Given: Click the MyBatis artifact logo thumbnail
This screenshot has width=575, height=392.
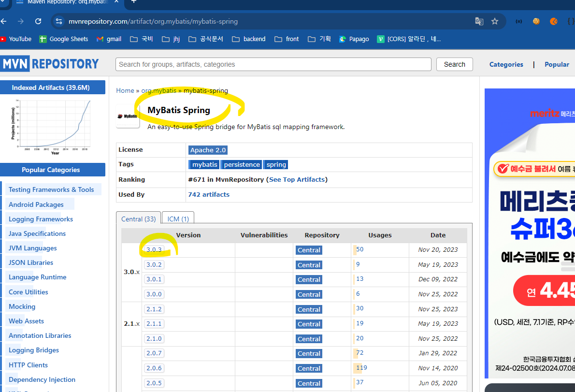Looking at the screenshot, I should [x=128, y=116].
